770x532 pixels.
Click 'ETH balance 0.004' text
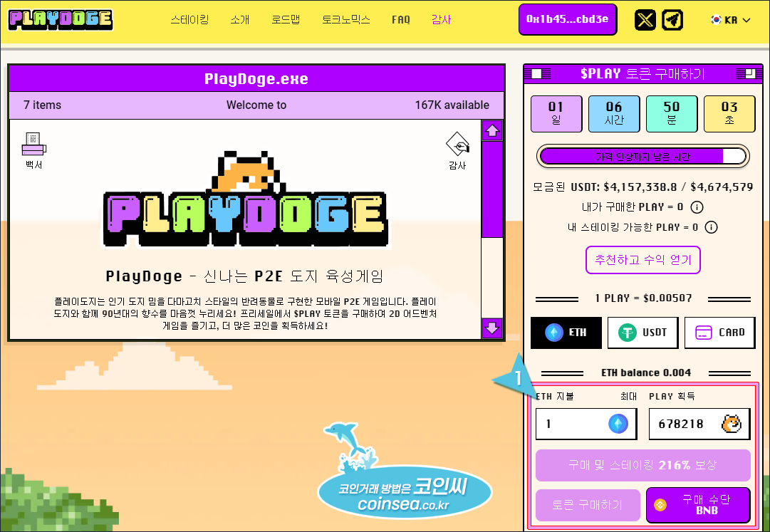(646, 373)
